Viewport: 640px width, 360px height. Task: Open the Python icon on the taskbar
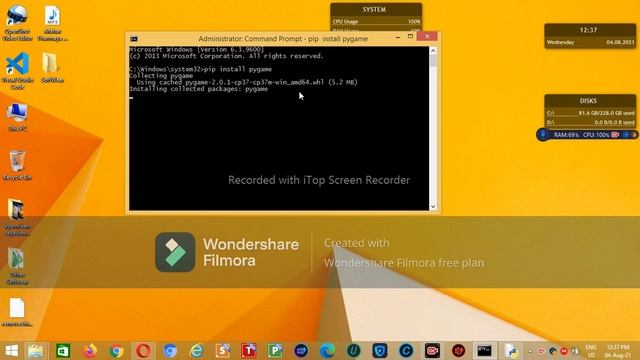[x=511, y=351]
